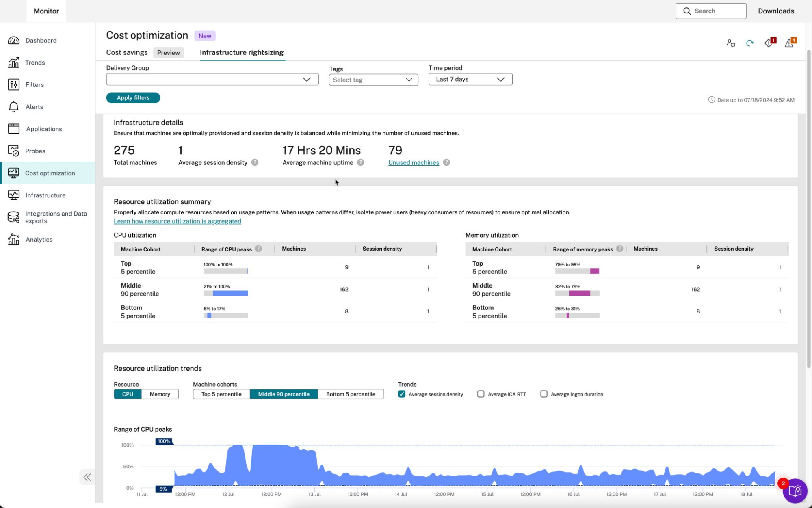Image resolution: width=812 pixels, height=508 pixels.
Task: Click the help icon next to Unused machines
Action: coord(446,162)
